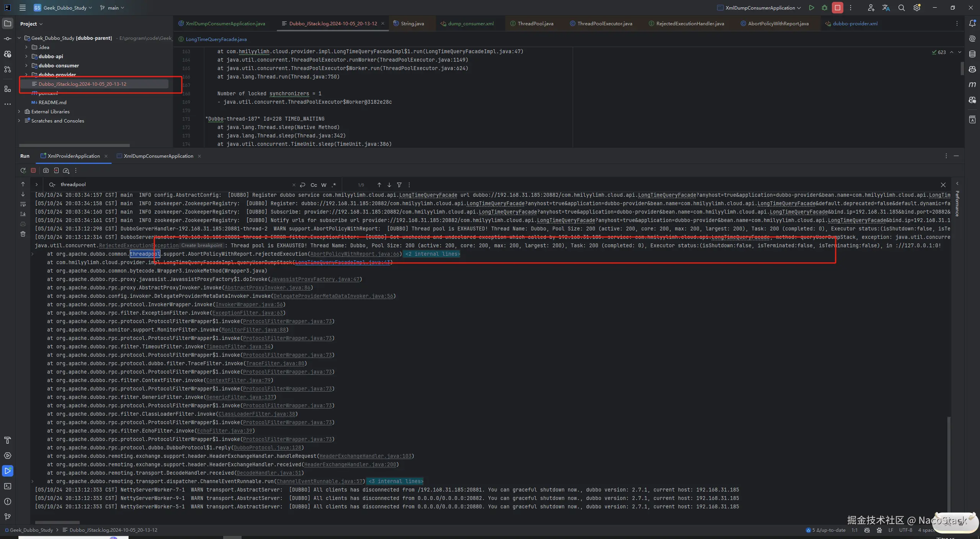Open the Commit tool window from left sidebar
The height and width of the screenshot is (539, 980).
(x=8, y=39)
